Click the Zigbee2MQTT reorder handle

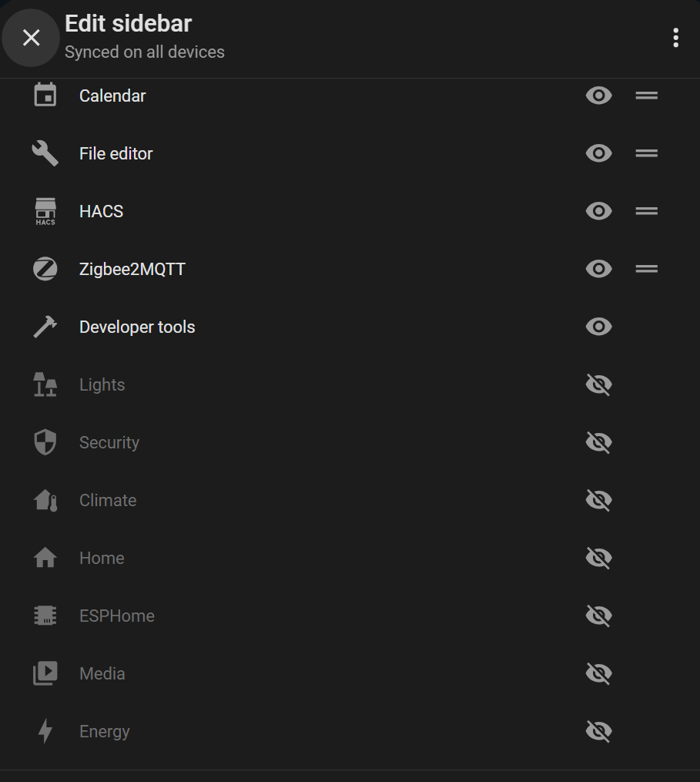click(646, 269)
